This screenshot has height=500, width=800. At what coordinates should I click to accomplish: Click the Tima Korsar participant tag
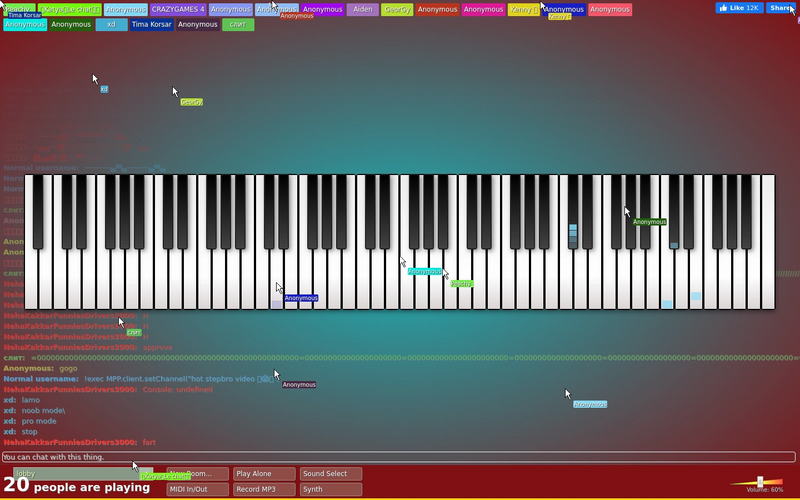click(x=152, y=24)
